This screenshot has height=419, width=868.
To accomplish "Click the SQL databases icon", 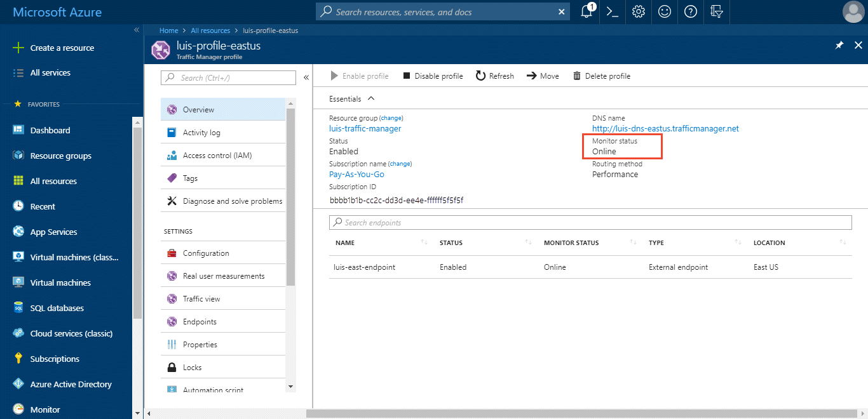I will coord(18,308).
